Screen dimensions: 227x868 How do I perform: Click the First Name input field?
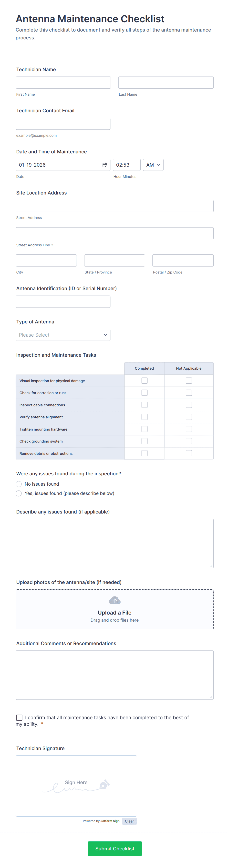[63, 82]
